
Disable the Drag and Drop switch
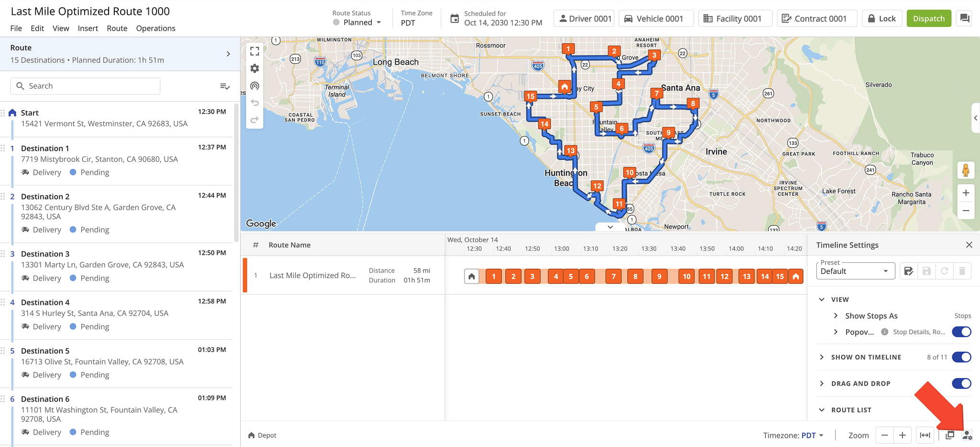tap(961, 383)
